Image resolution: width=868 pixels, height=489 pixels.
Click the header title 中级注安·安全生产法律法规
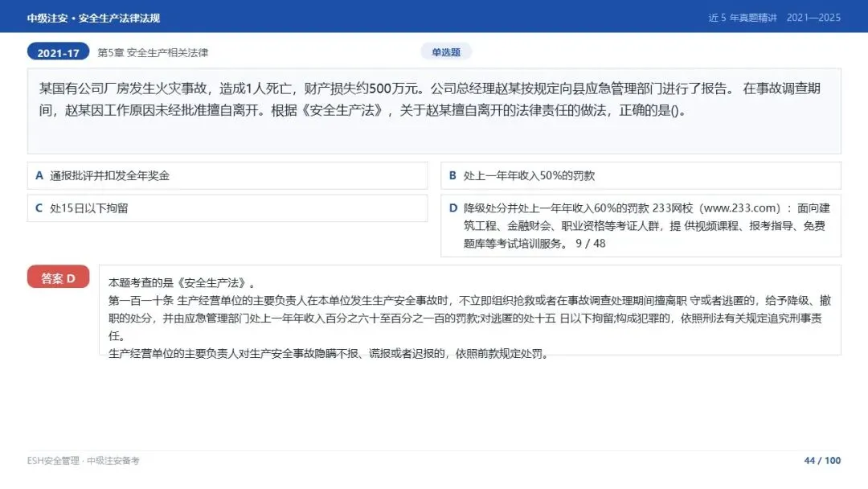93,18
